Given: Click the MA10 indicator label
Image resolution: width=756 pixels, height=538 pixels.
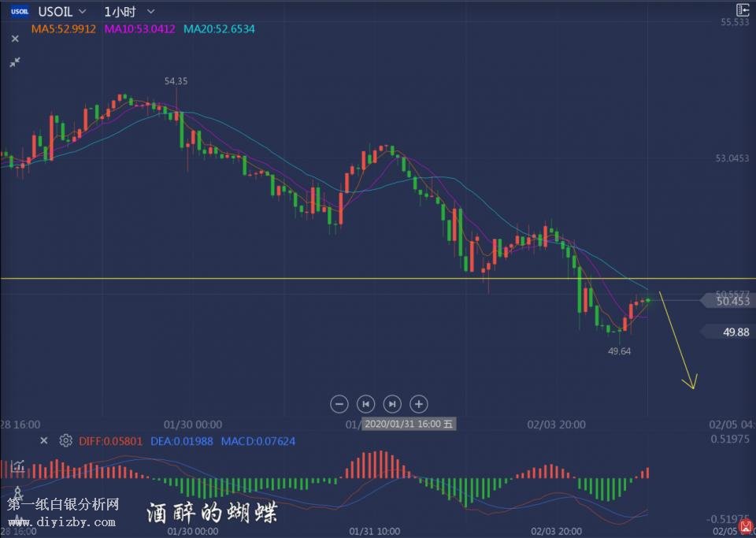Looking at the screenshot, I should (x=139, y=29).
